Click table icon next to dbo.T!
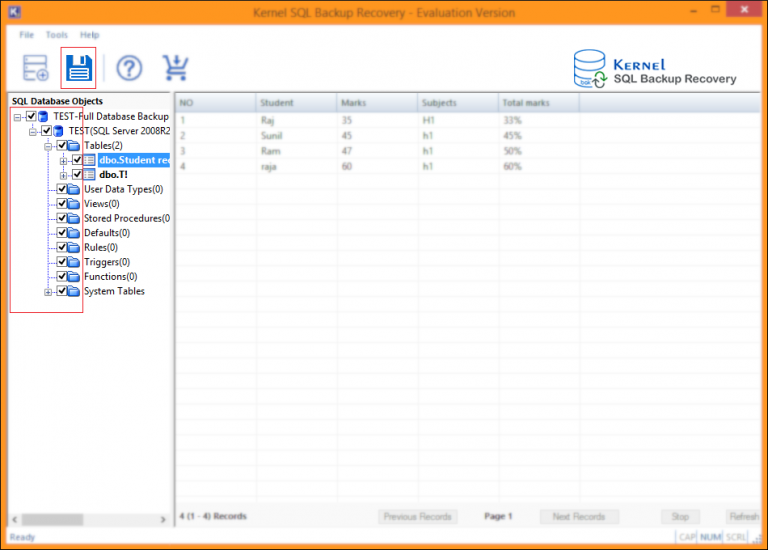768x550 pixels. 89,175
